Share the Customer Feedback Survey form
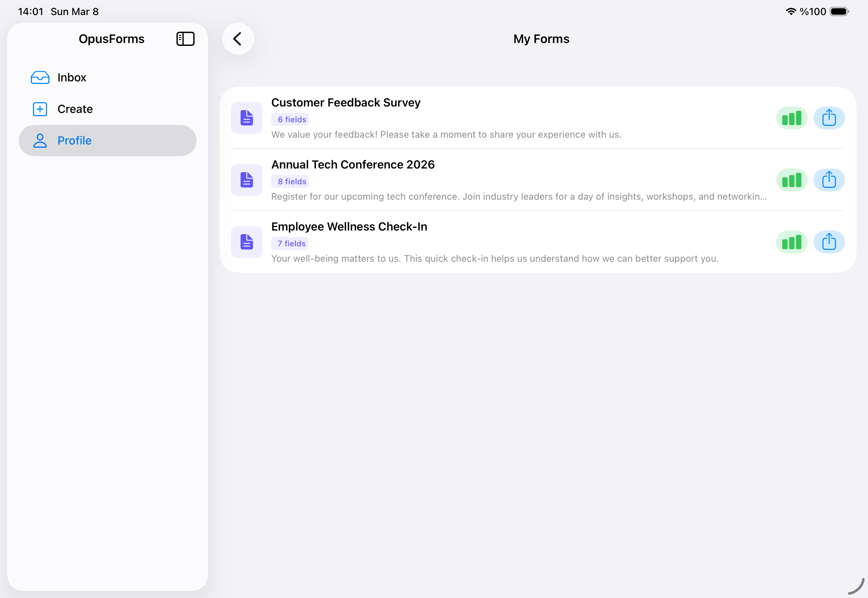The image size is (868, 598). [829, 118]
